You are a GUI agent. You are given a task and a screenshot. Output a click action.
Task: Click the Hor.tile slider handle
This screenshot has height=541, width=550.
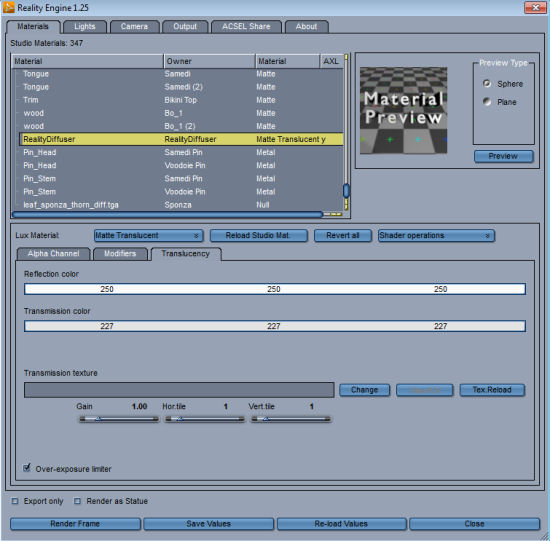pyautogui.click(x=179, y=419)
